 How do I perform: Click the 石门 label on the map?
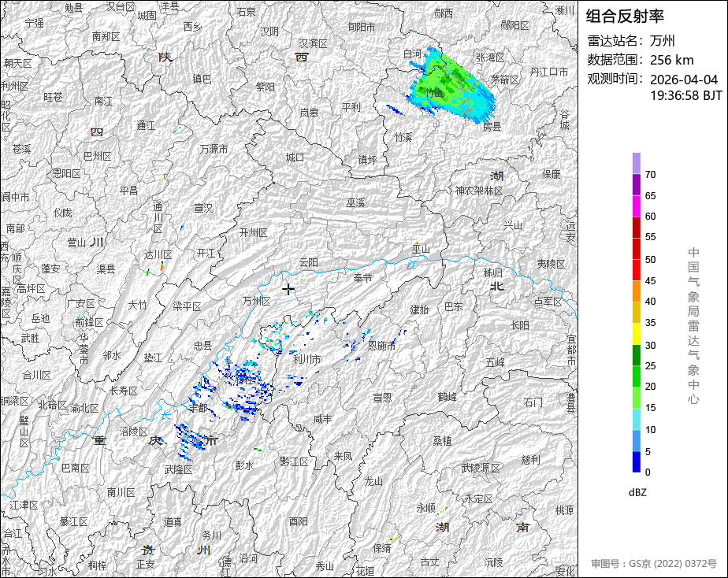[x=533, y=402]
